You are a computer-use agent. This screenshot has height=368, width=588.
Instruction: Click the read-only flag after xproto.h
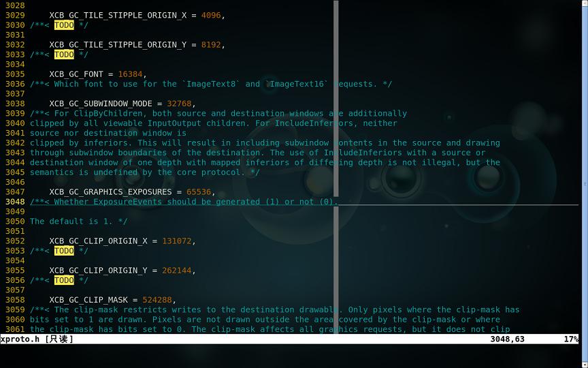coord(59,339)
